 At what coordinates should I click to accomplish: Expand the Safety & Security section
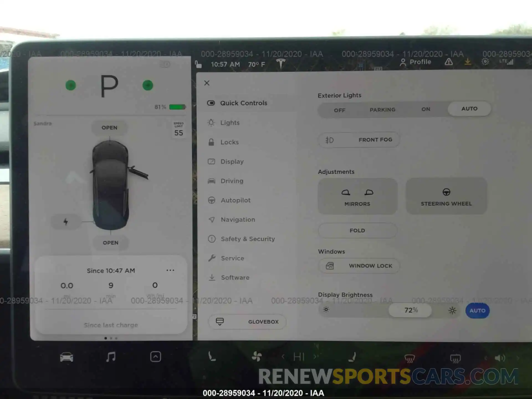247,239
